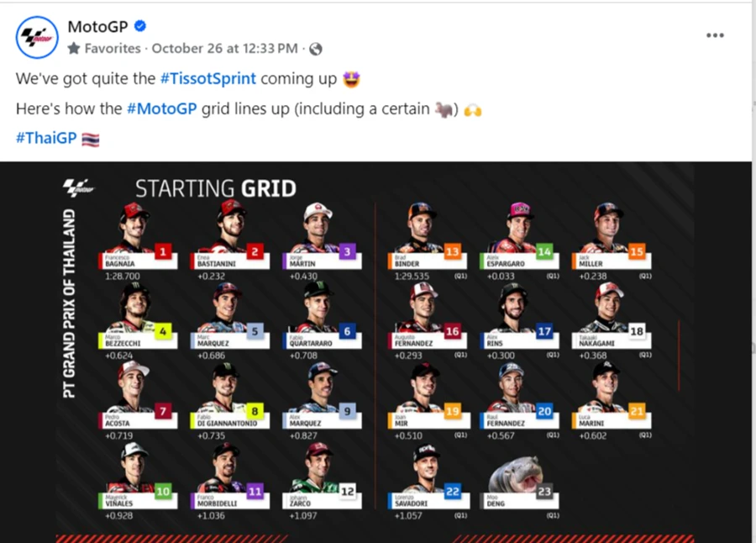The image size is (756, 543).
Task: Click the public audience globe icon
Action: [x=316, y=49]
